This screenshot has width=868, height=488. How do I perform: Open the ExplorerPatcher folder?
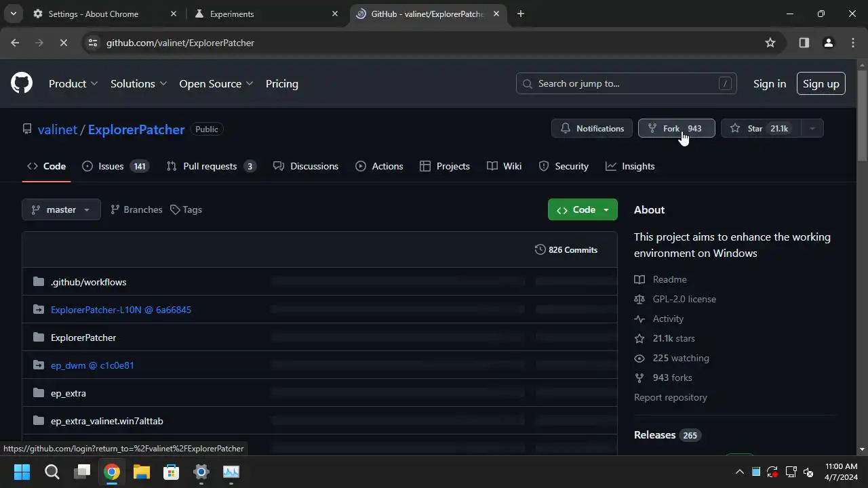[83, 338]
